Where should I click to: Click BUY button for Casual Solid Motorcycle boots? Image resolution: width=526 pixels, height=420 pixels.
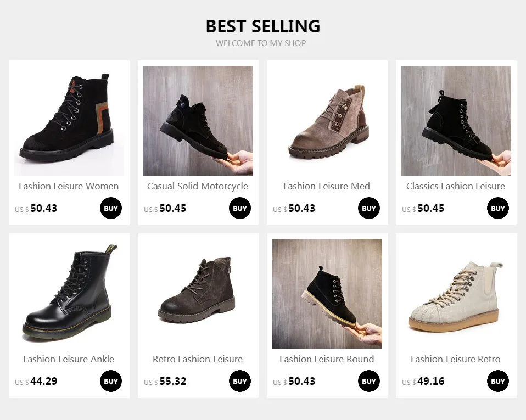point(240,208)
